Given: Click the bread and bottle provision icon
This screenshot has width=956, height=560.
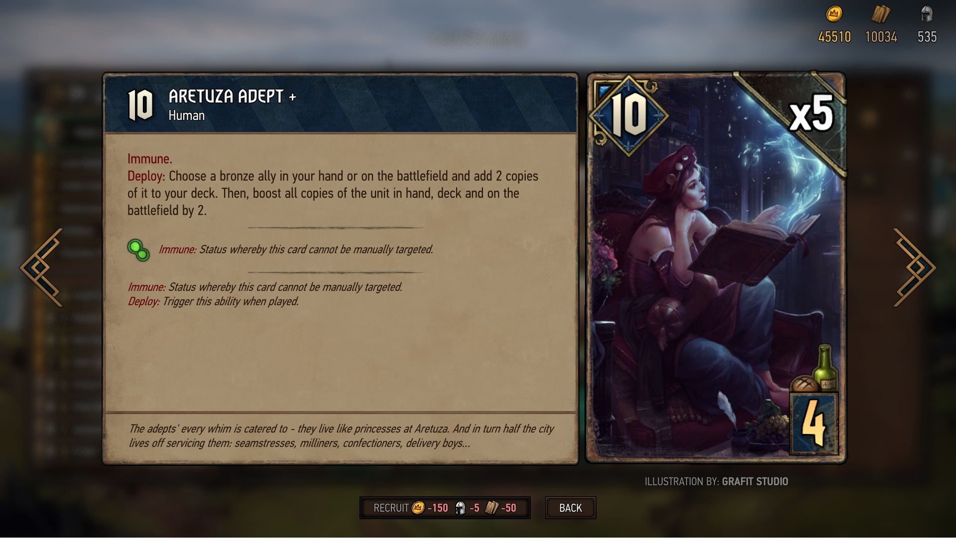Looking at the screenshot, I should (x=815, y=369).
